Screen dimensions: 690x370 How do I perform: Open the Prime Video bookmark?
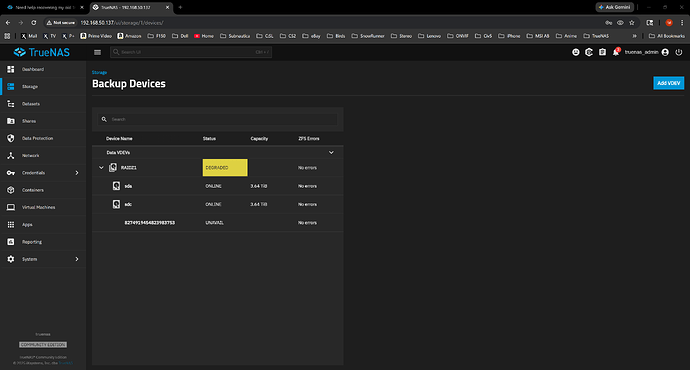(96, 36)
